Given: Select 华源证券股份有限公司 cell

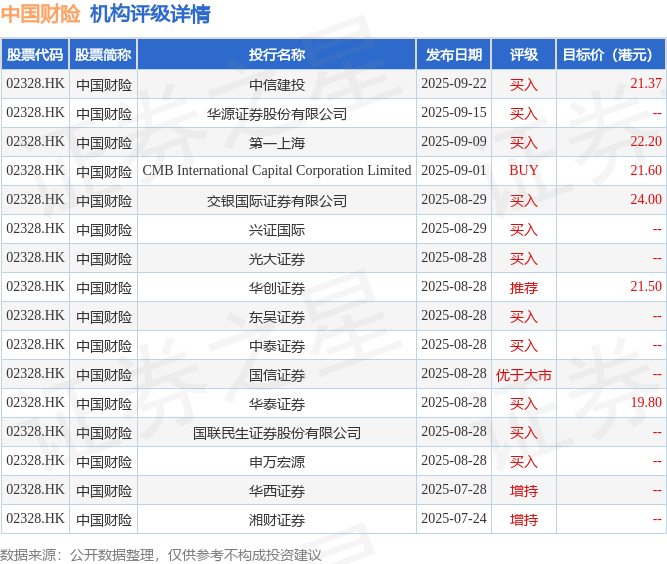Looking at the screenshot, I should click(x=277, y=114).
